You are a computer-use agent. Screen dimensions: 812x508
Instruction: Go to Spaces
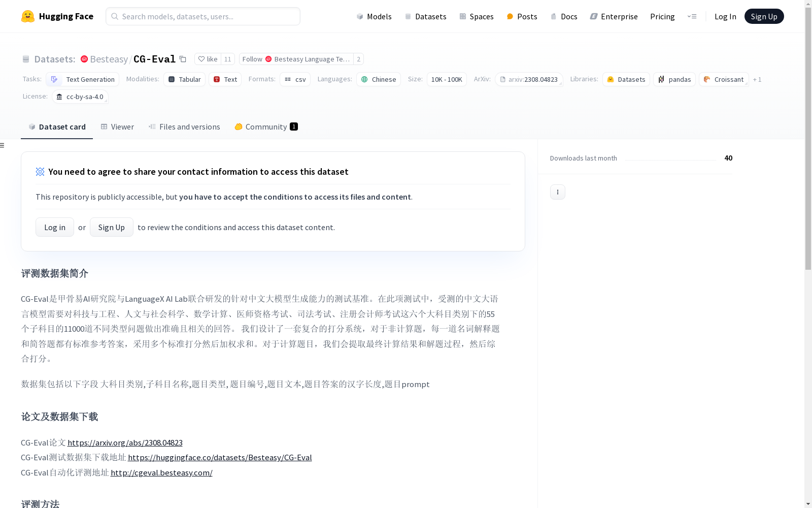click(x=476, y=16)
